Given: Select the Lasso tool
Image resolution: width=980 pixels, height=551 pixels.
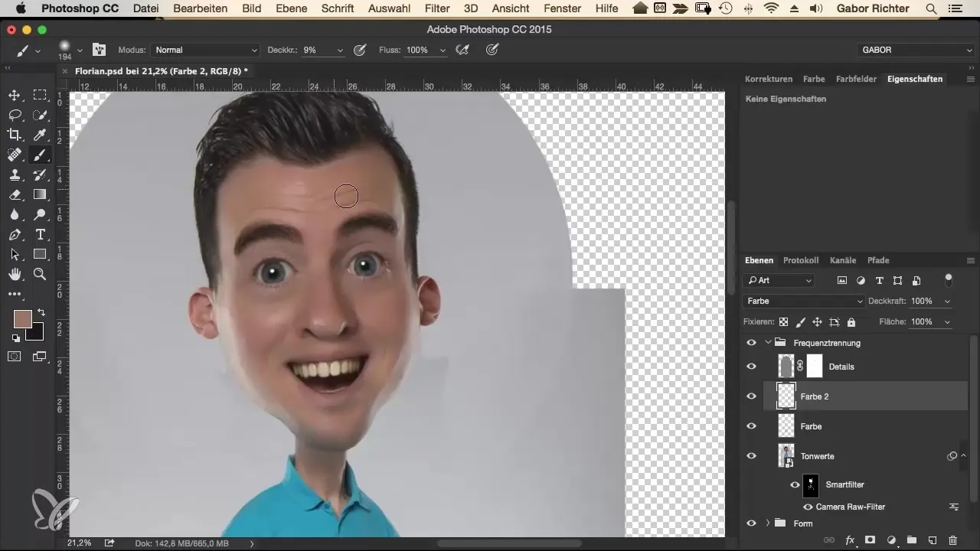Looking at the screenshot, I should click(x=14, y=115).
